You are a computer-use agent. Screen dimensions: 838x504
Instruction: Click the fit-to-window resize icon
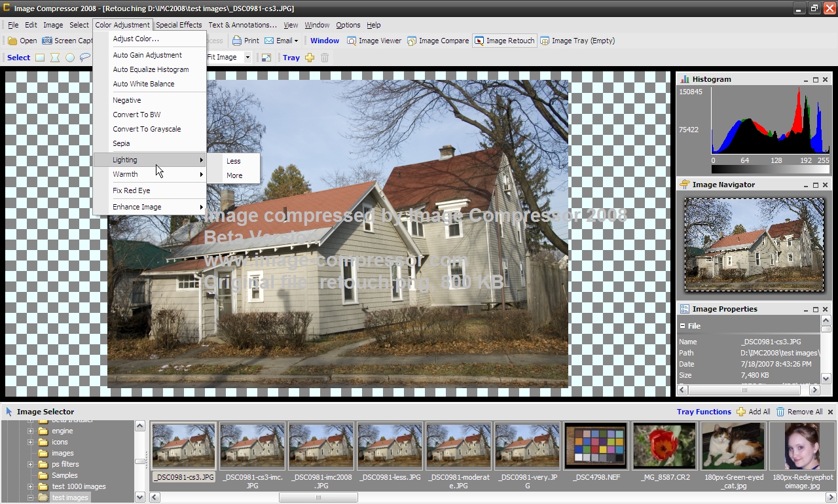pyautogui.click(x=266, y=58)
